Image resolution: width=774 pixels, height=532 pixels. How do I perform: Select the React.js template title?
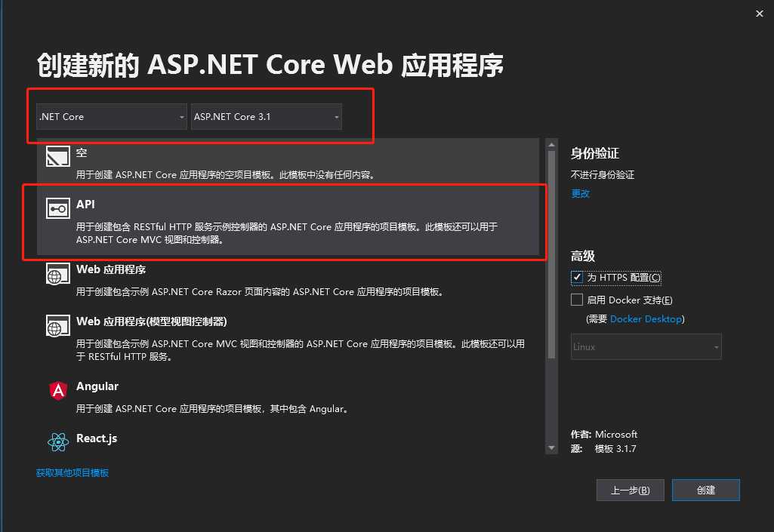coord(97,438)
